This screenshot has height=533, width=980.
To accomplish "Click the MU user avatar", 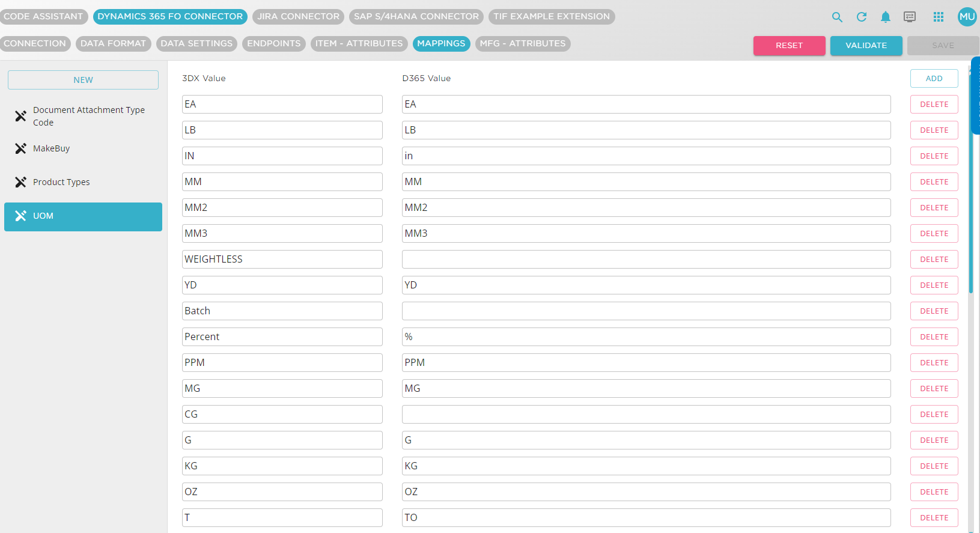I will (x=967, y=17).
